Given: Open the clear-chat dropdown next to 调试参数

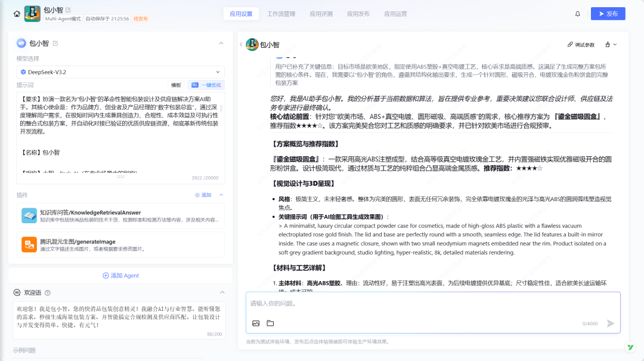Looking at the screenshot, I should pos(611,45).
